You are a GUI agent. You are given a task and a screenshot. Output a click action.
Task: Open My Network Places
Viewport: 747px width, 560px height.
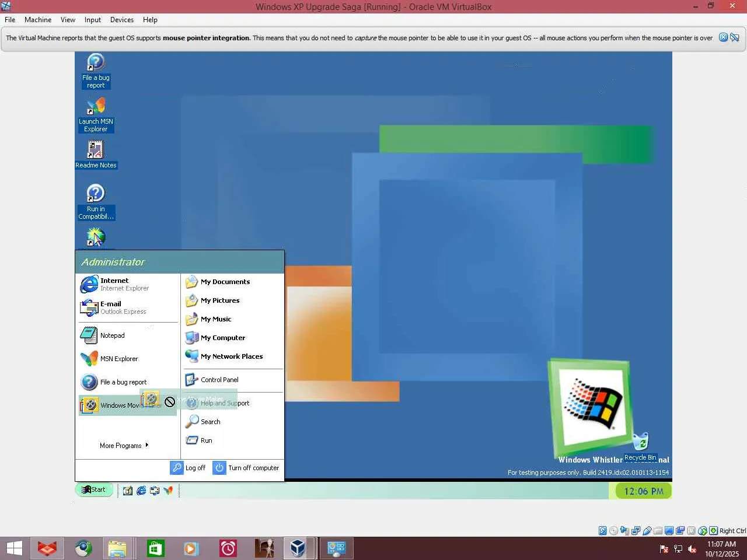(x=233, y=356)
